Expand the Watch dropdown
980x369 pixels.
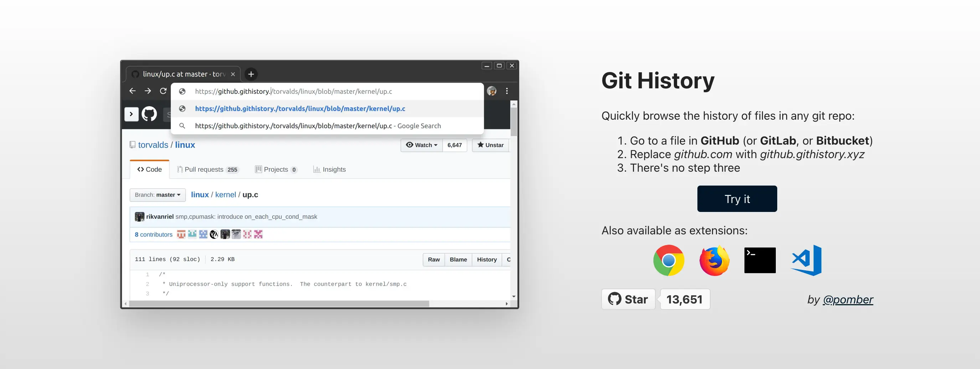tap(422, 145)
